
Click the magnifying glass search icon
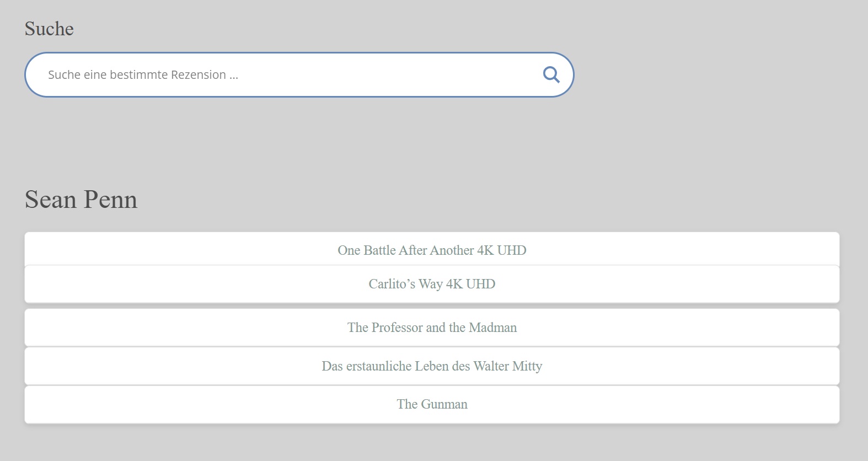point(551,74)
